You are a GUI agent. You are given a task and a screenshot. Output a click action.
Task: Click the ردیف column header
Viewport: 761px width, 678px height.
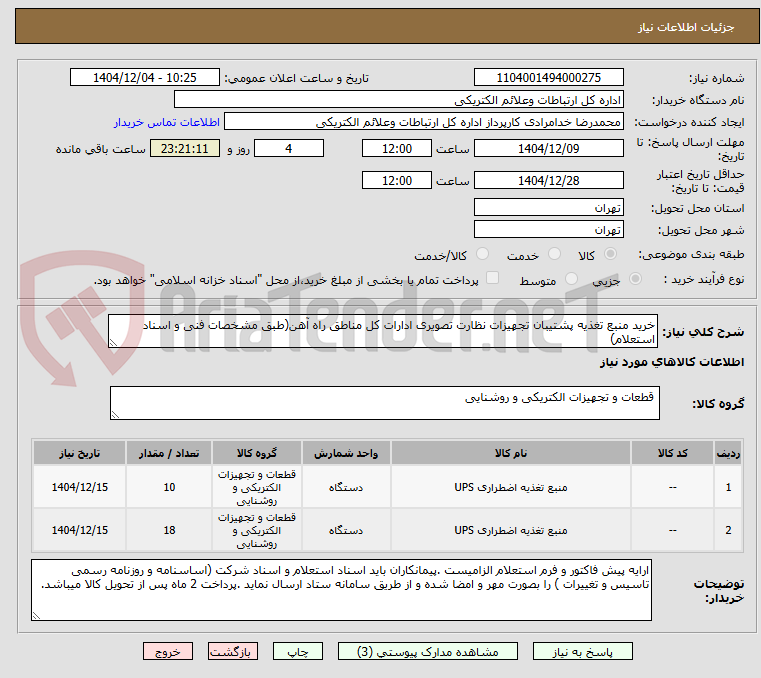(x=728, y=453)
